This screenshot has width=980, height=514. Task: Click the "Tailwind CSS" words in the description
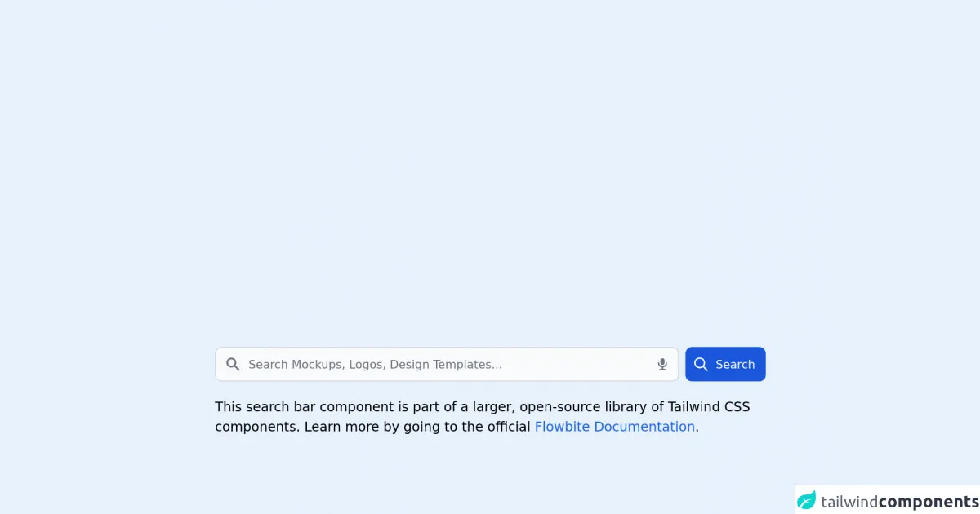point(709,407)
